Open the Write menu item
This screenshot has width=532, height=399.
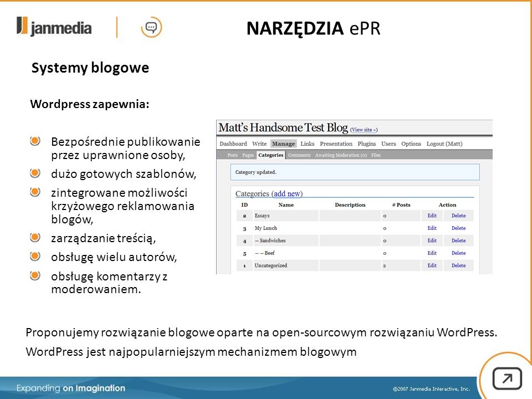(259, 144)
